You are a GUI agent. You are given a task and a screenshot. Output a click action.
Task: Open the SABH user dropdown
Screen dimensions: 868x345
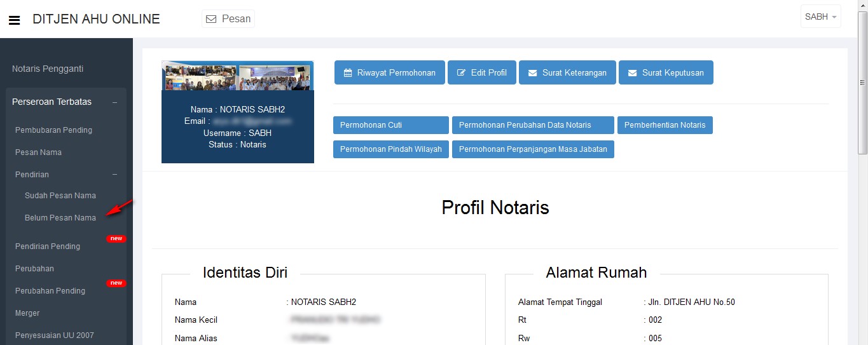point(820,17)
